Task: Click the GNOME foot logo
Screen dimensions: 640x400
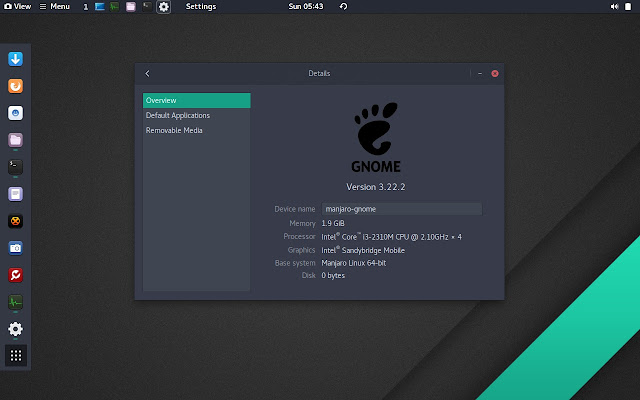Action: 376,137
